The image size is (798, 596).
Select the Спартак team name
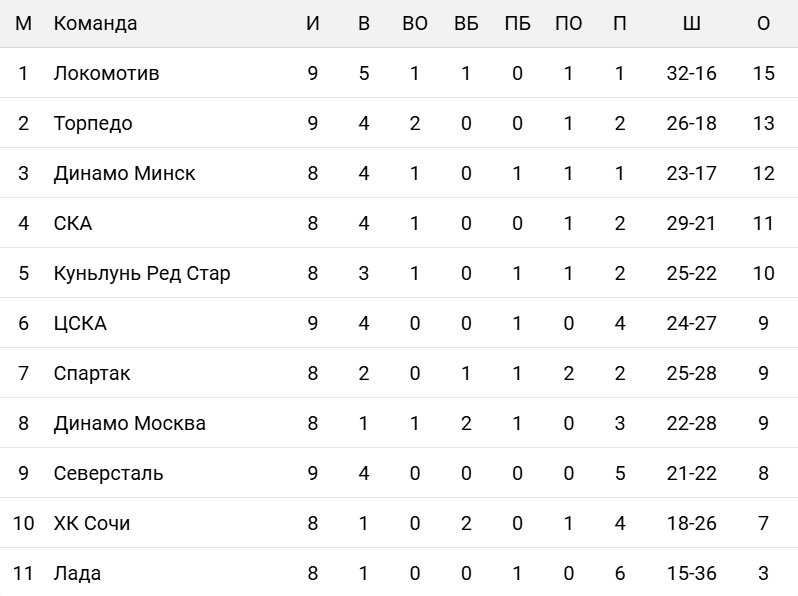coord(92,373)
